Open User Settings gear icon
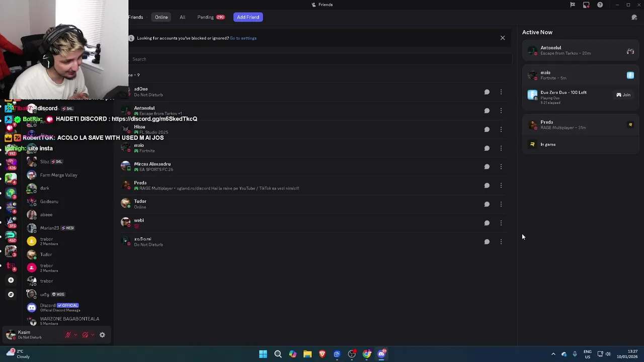Viewport: 644px width, 362px height. click(102, 335)
